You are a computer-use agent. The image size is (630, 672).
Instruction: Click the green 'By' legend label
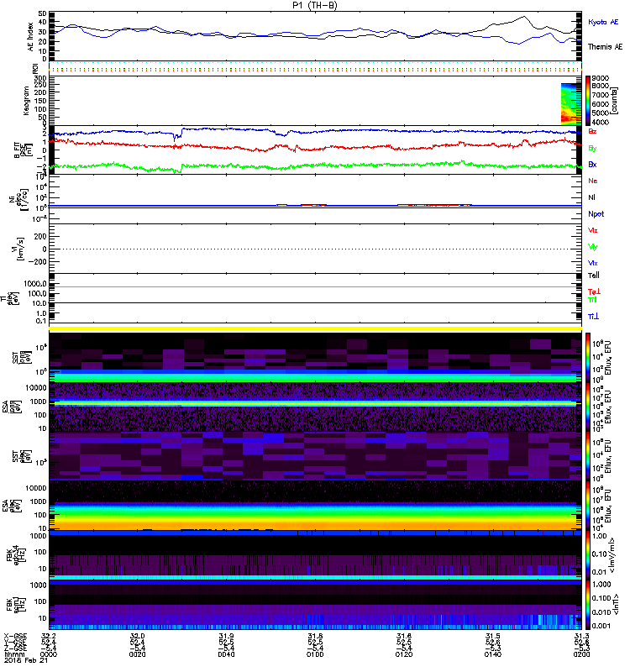click(x=592, y=149)
